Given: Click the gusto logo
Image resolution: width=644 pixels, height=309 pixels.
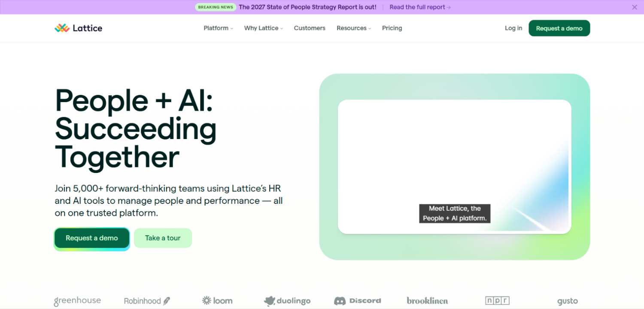Looking at the screenshot, I should [x=568, y=301].
